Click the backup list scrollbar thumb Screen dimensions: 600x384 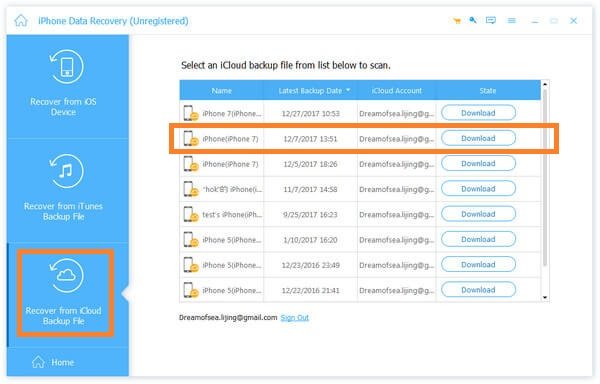click(x=545, y=177)
